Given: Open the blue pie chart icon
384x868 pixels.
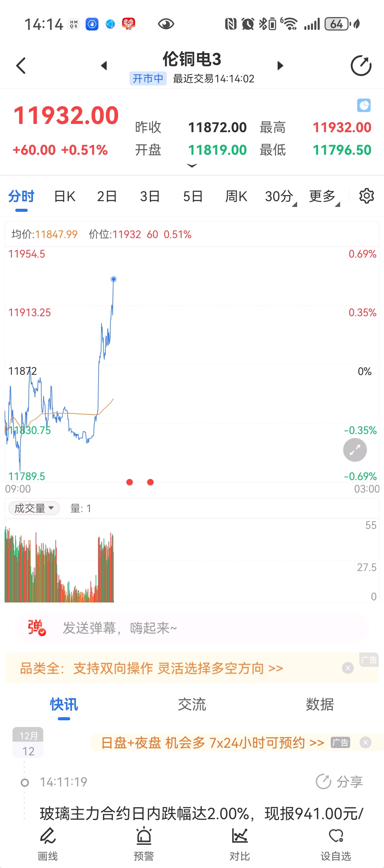Looking at the screenshot, I should pyautogui.click(x=364, y=106).
